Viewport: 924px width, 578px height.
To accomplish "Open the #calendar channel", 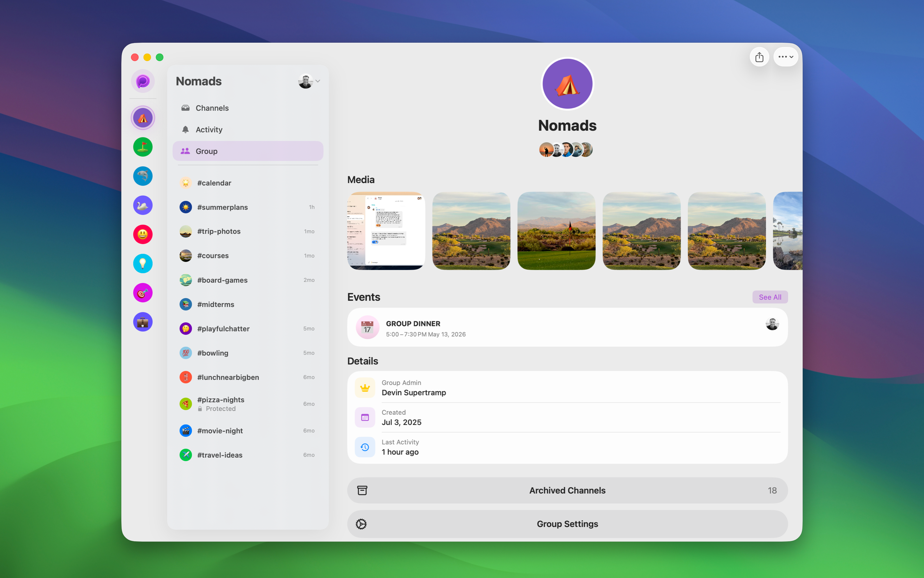I will pos(248,183).
